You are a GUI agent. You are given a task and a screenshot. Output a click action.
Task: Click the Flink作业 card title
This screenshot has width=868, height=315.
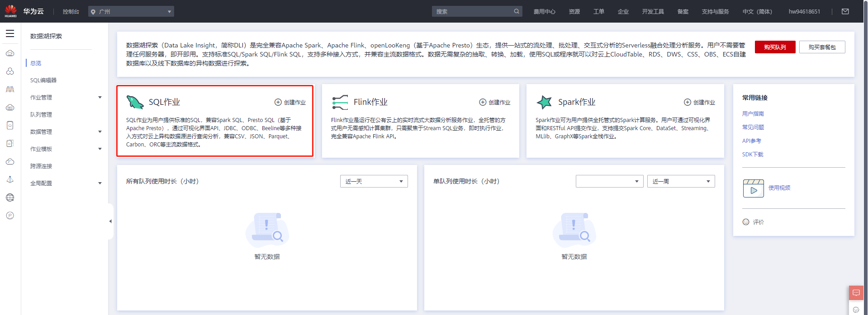click(x=370, y=102)
